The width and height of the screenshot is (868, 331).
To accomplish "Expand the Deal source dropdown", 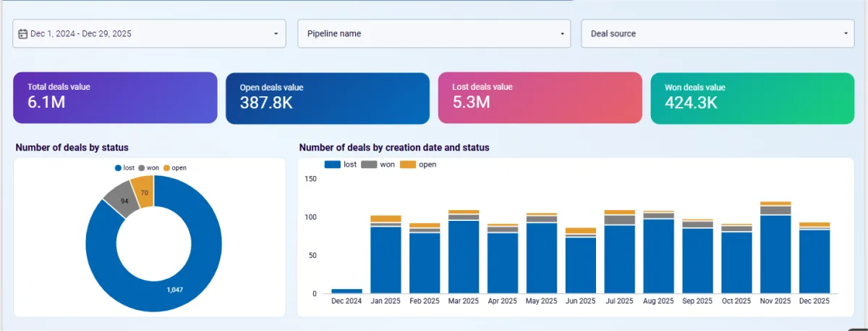I will 846,33.
